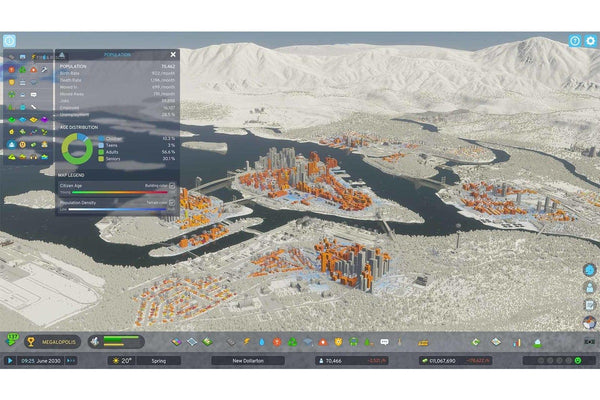Open the Fire department tool in toolbar

click(x=323, y=342)
